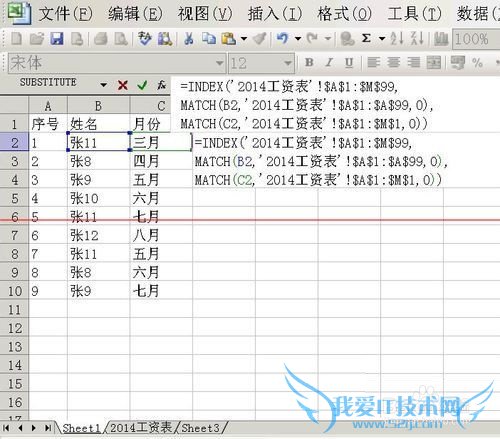Create a new workbook from toolbar
Screen dimensions: 500x439
point(16,39)
